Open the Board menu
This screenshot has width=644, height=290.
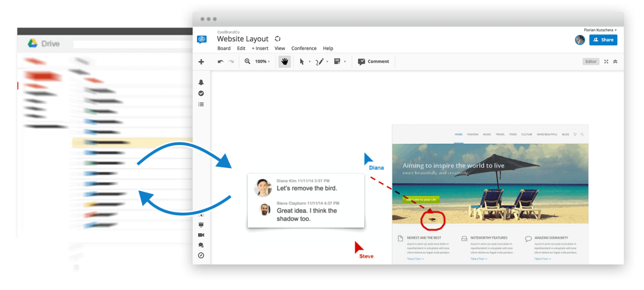[224, 48]
